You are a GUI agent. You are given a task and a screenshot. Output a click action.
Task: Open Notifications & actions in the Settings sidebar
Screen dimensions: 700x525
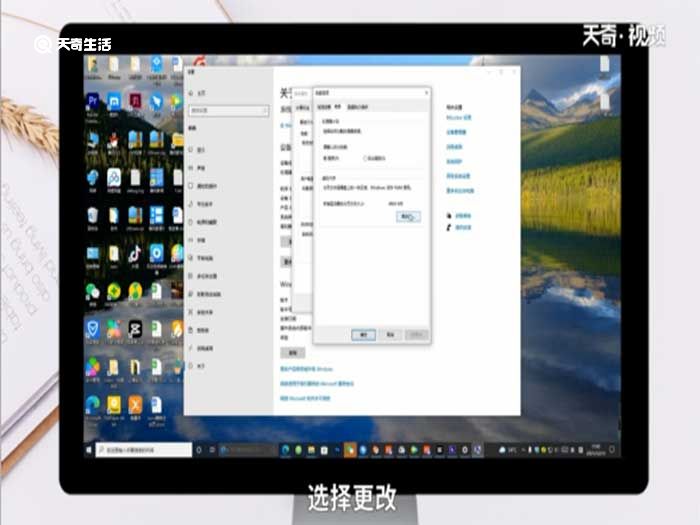tap(203, 186)
